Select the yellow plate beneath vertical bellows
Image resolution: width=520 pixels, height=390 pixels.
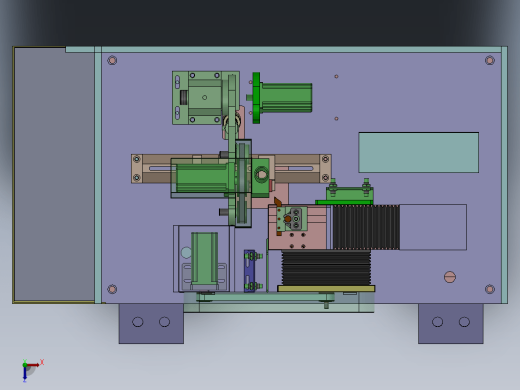click(x=326, y=289)
